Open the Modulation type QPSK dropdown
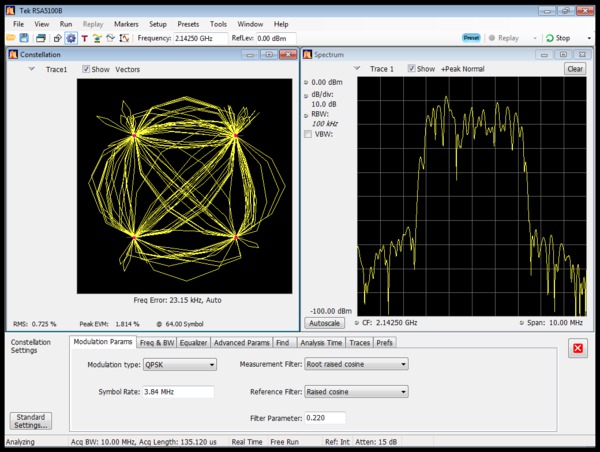 (180, 365)
